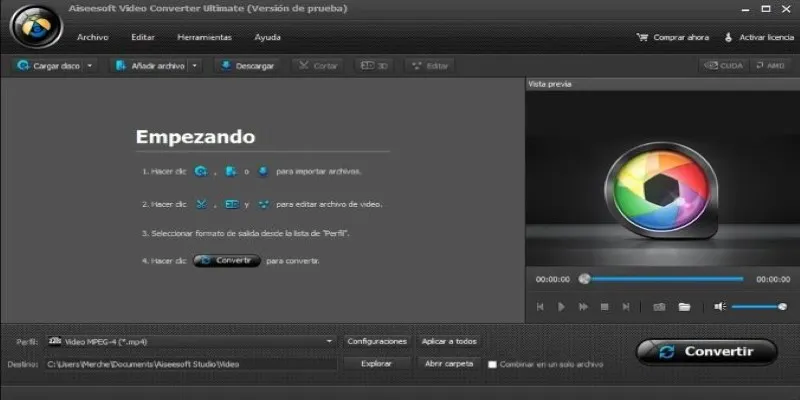Fast forward the preview video
This screenshot has height=400, width=800.
[x=583, y=307]
